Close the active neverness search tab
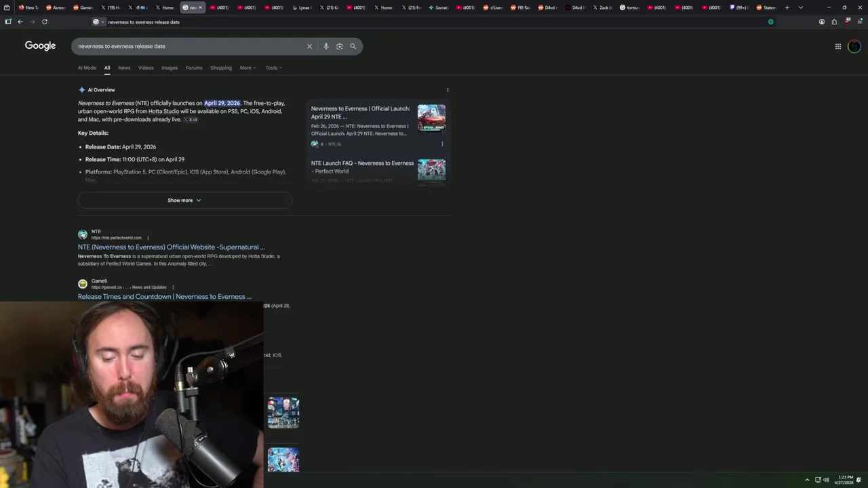 point(200,7)
